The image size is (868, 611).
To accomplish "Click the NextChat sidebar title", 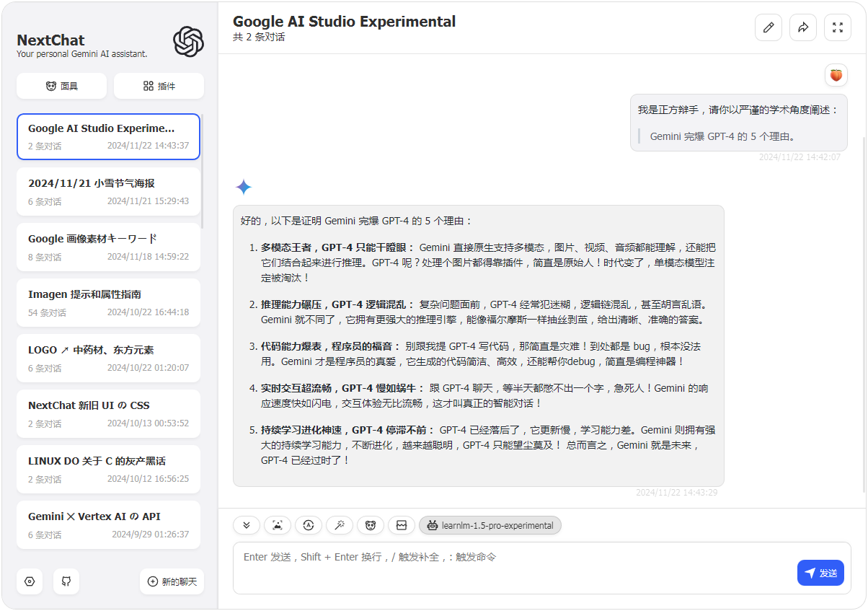I will pyautogui.click(x=50, y=40).
